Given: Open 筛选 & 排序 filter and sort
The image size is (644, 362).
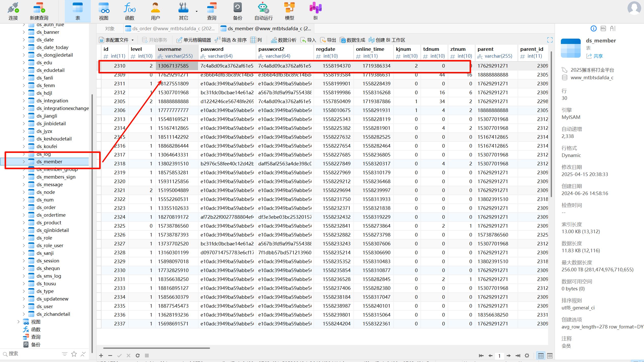Looking at the screenshot, I should tap(231, 40).
